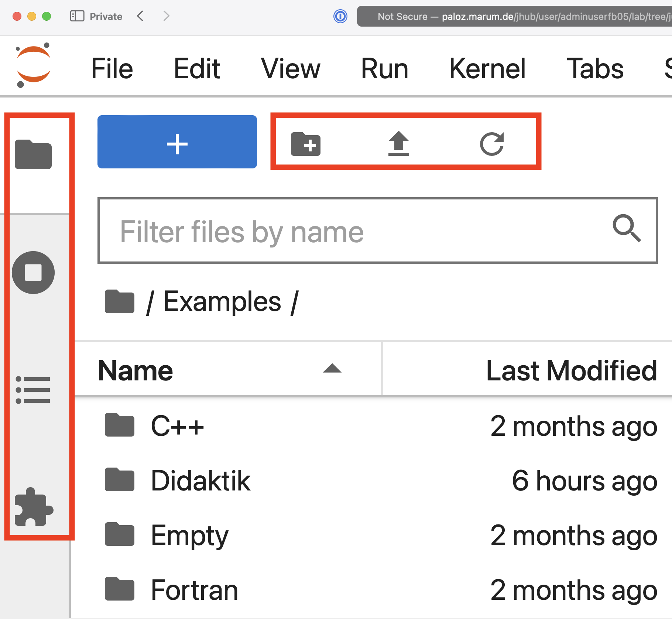
Task: Open the Tabs menu
Action: click(x=595, y=68)
